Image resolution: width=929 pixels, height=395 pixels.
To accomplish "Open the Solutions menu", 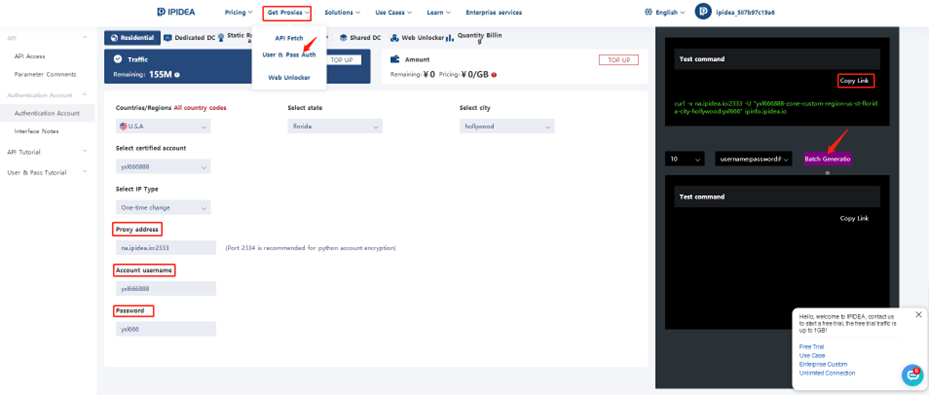I will [342, 12].
